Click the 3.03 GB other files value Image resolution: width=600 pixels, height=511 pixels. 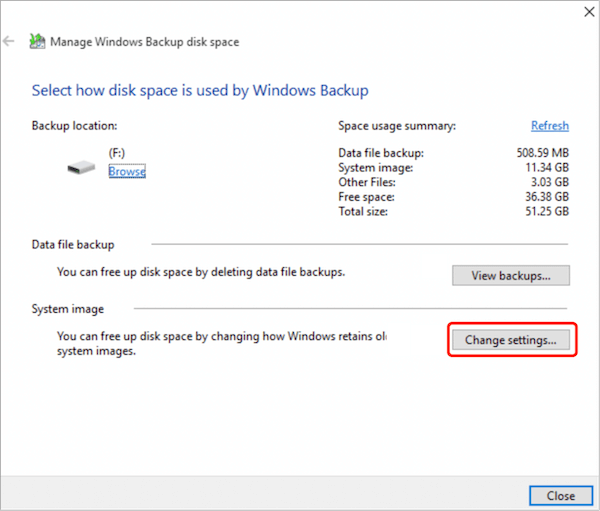tap(550, 182)
